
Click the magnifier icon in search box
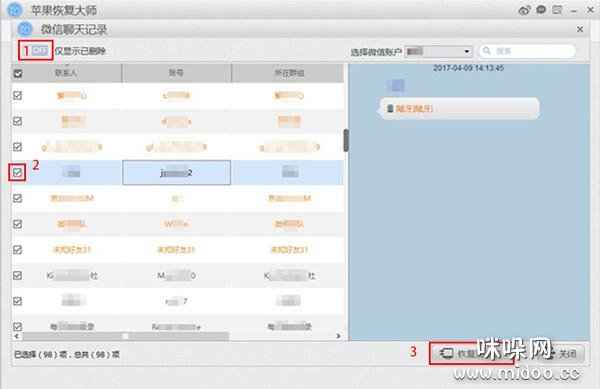point(487,50)
